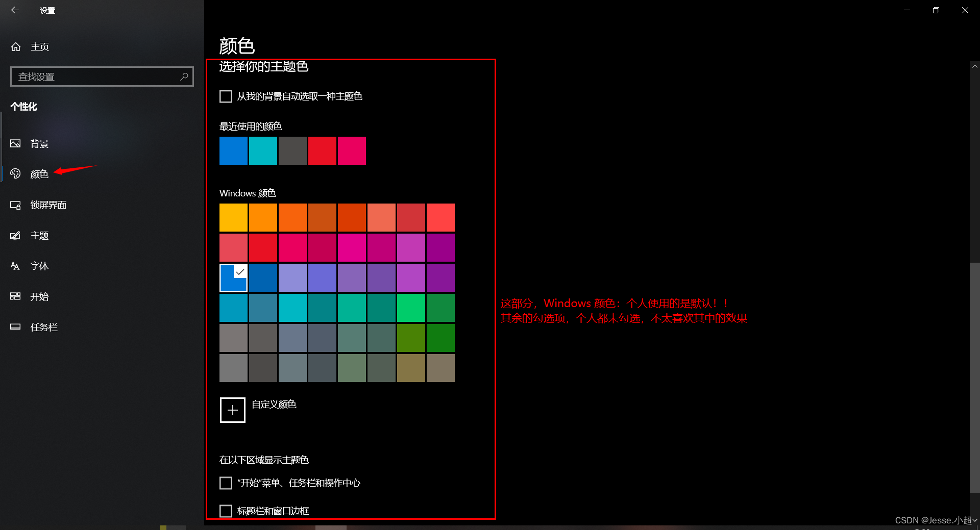The width and height of the screenshot is (980, 530).
Task: Tick the 标题栏和窗口边框 checkbox
Action: click(x=226, y=511)
